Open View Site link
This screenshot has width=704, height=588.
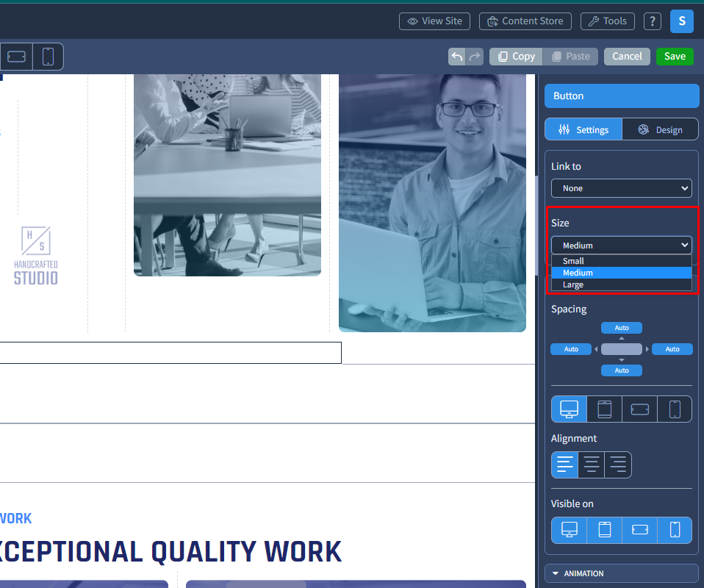point(434,21)
